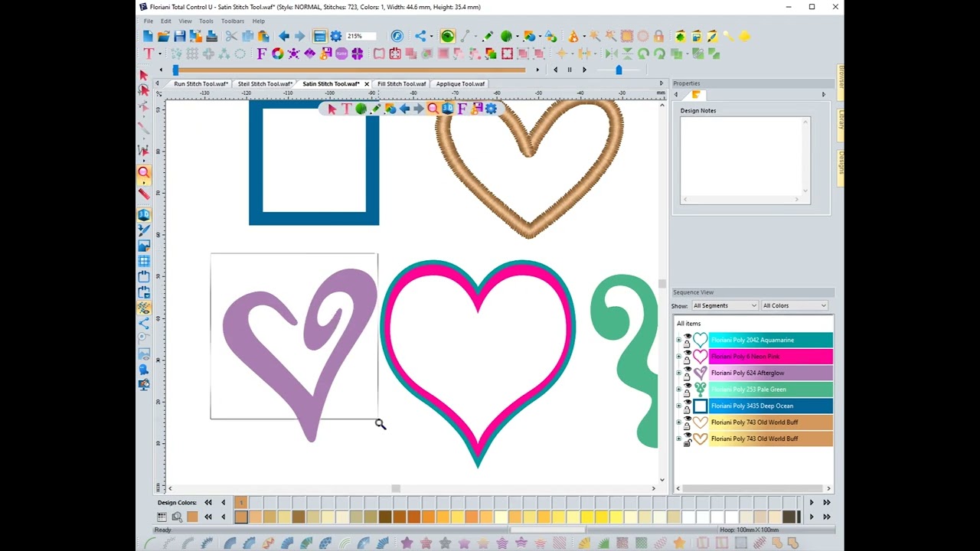
Task: Hide the Neon Pink layer via eye icon
Action: pyautogui.click(x=688, y=352)
